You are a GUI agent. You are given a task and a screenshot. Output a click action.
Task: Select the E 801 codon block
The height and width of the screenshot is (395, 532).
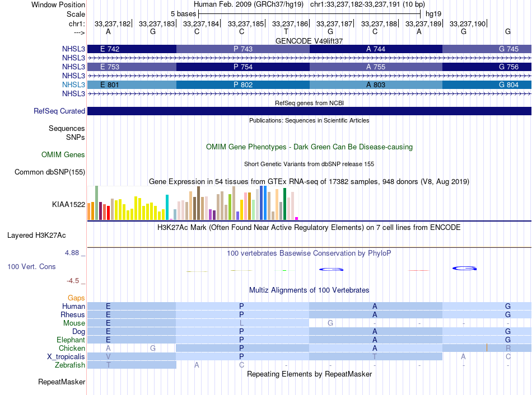(x=132, y=85)
